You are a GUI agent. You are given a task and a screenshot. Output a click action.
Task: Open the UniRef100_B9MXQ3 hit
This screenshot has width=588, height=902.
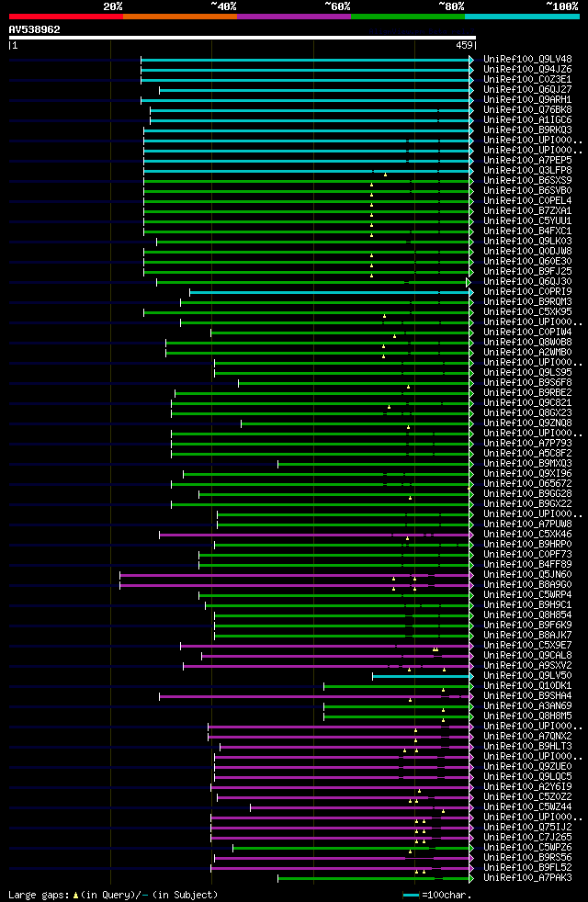(x=527, y=464)
